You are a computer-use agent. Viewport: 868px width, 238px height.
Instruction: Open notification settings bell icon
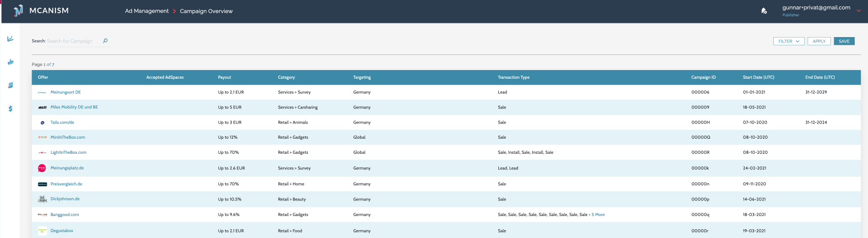pyautogui.click(x=764, y=11)
